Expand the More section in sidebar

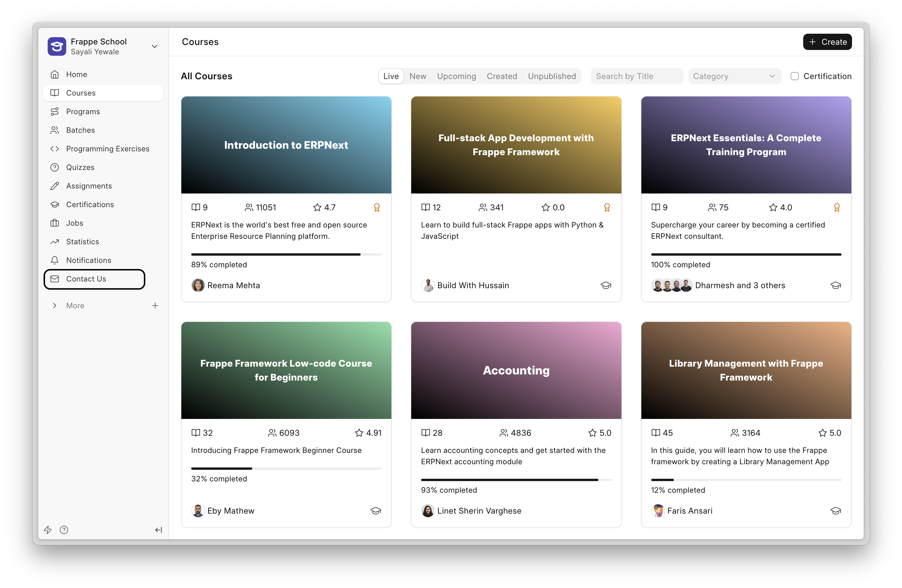(x=55, y=305)
